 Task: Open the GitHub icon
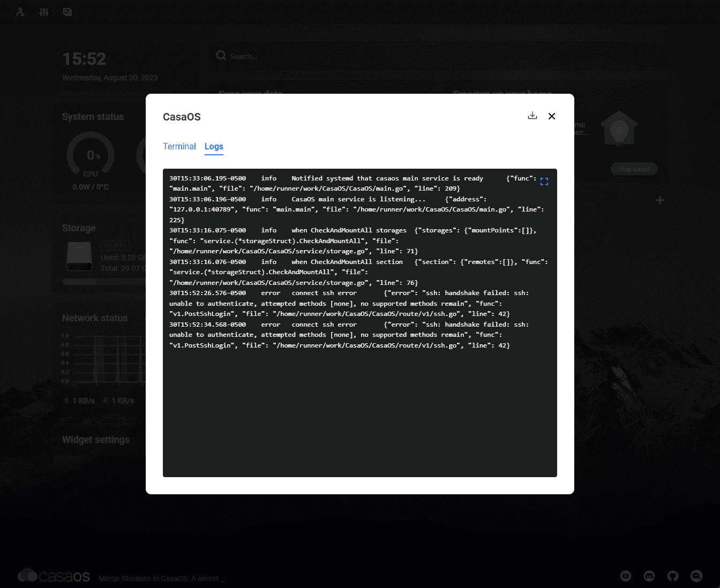(673, 576)
